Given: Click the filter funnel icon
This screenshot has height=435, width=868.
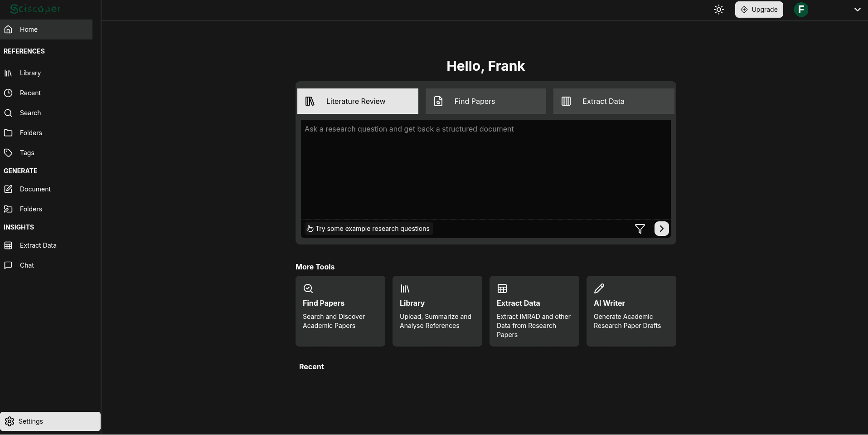Looking at the screenshot, I should click(x=640, y=229).
